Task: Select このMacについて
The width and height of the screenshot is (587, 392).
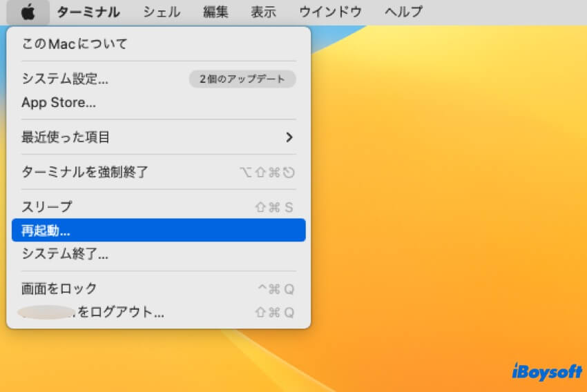Action: [159, 44]
